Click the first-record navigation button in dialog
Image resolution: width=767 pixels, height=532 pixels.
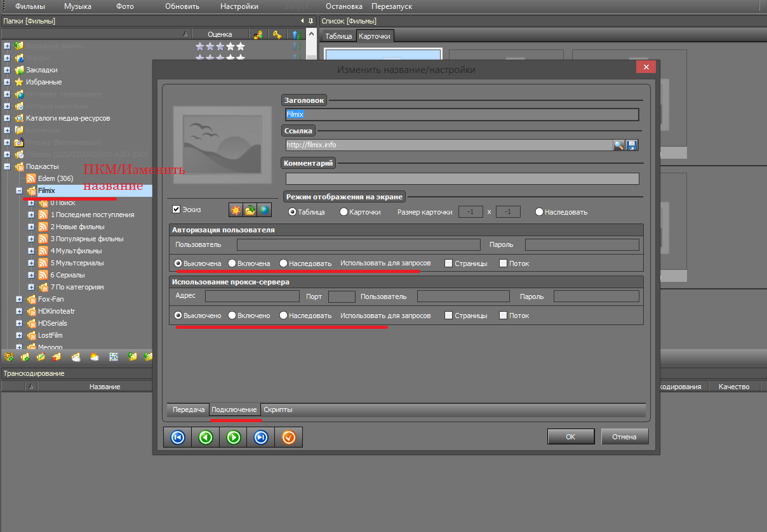tap(178, 437)
